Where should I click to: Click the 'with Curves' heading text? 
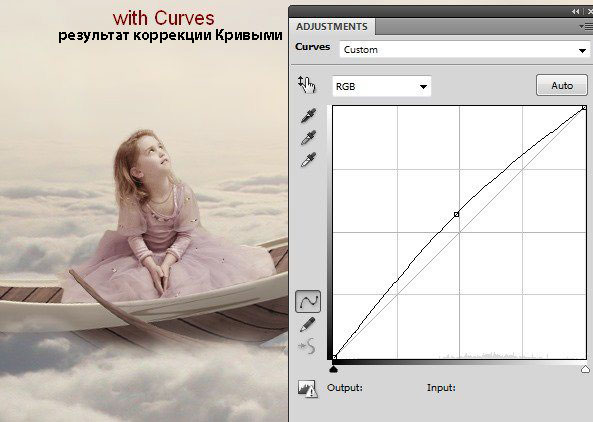[x=163, y=18]
